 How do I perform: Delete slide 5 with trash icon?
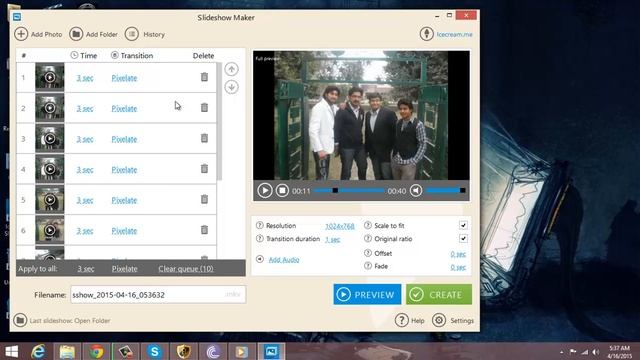[204, 199]
